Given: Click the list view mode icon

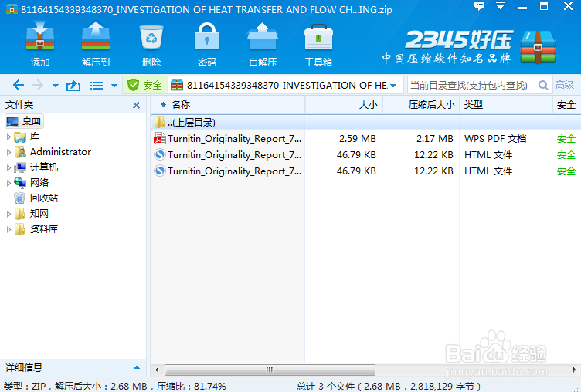Looking at the screenshot, I should point(97,86).
